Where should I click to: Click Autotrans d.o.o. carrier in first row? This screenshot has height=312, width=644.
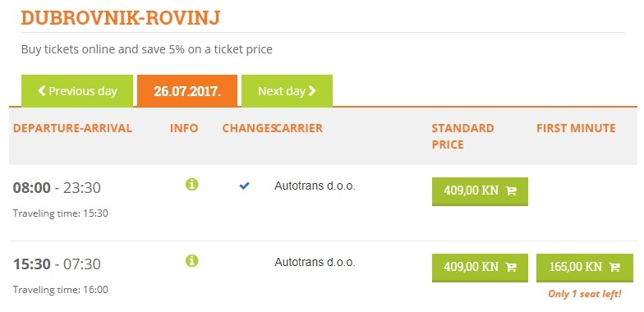(315, 186)
